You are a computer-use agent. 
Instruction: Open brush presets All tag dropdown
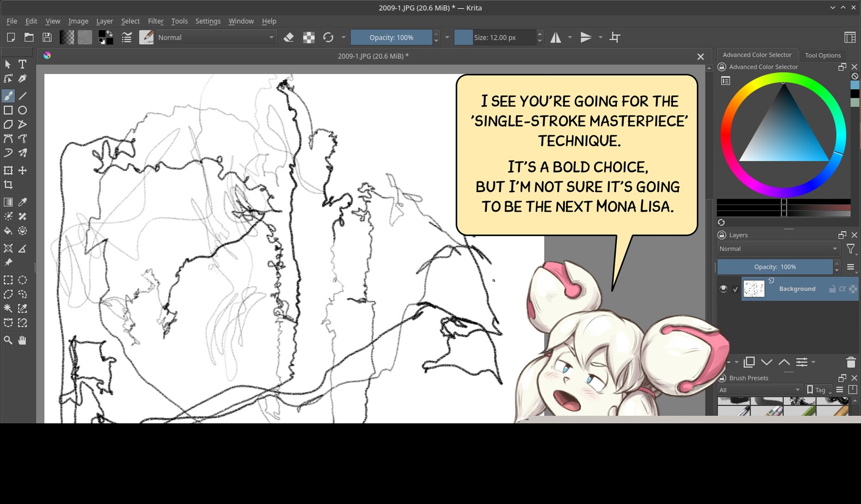point(759,390)
